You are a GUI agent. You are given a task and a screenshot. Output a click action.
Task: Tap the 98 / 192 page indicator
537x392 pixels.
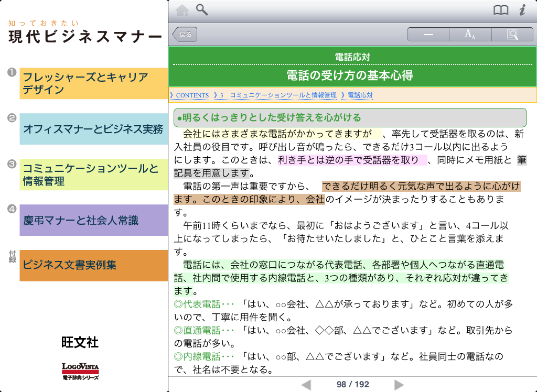click(x=352, y=385)
